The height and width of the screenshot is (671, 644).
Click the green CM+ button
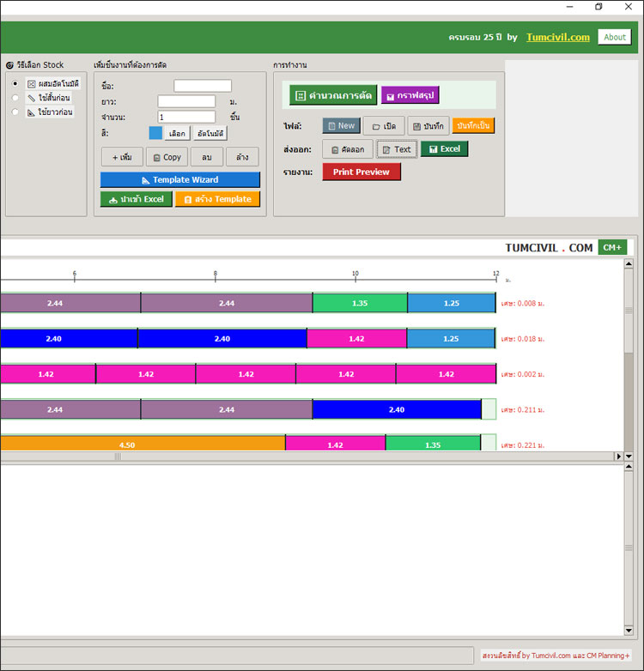pyautogui.click(x=612, y=247)
